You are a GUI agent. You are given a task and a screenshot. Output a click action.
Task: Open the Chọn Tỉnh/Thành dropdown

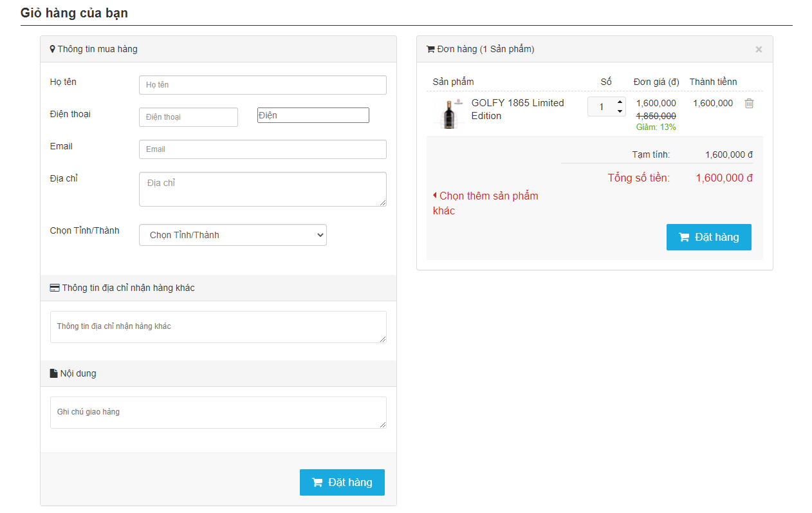point(233,235)
